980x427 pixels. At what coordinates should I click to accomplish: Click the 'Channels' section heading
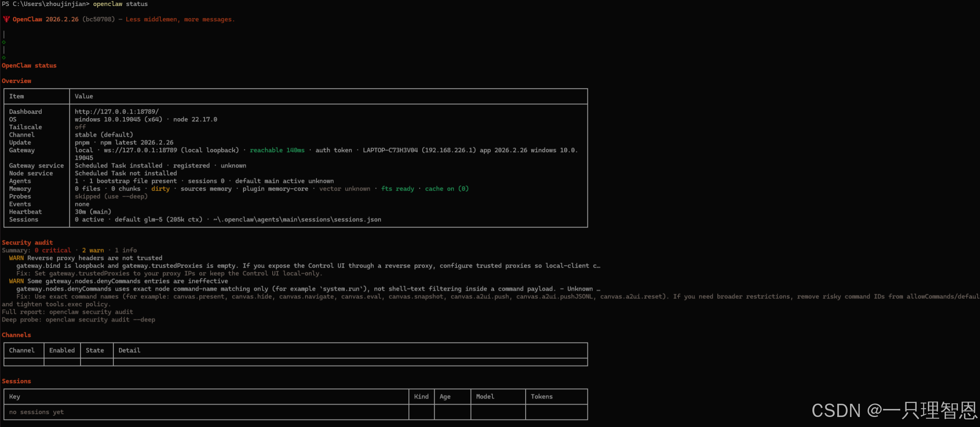[16, 335]
